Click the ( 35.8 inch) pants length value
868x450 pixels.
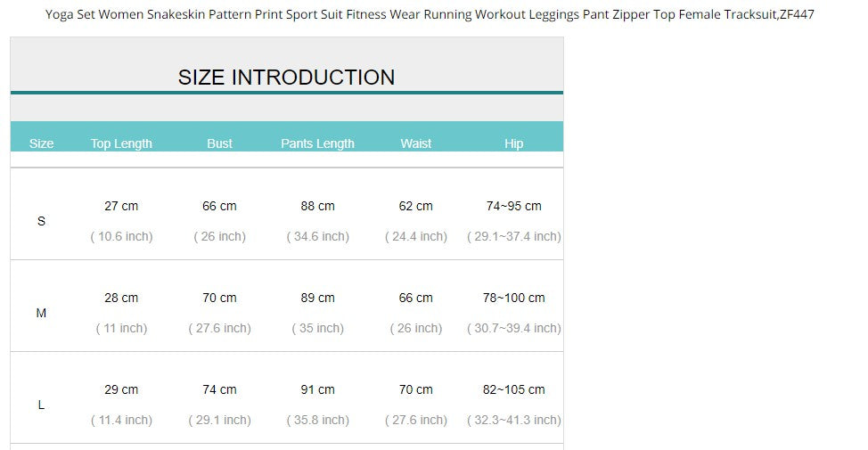pos(317,420)
